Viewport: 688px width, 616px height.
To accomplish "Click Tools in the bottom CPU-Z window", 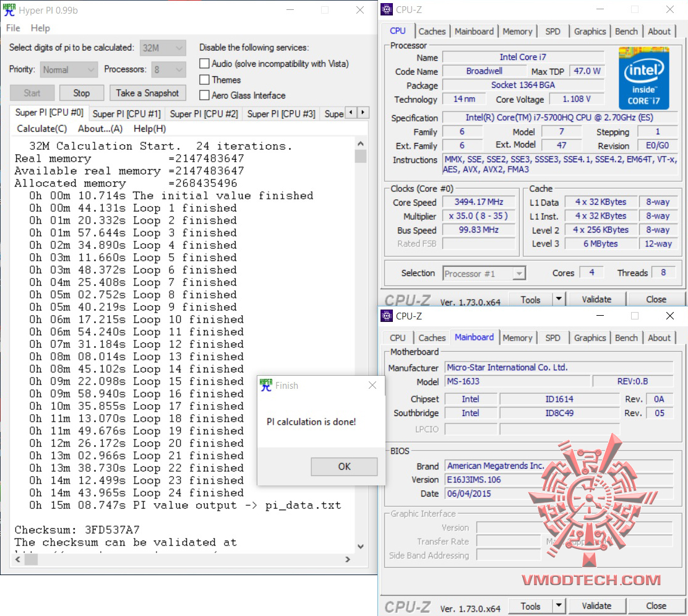I will pyautogui.click(x=530, y=606).
